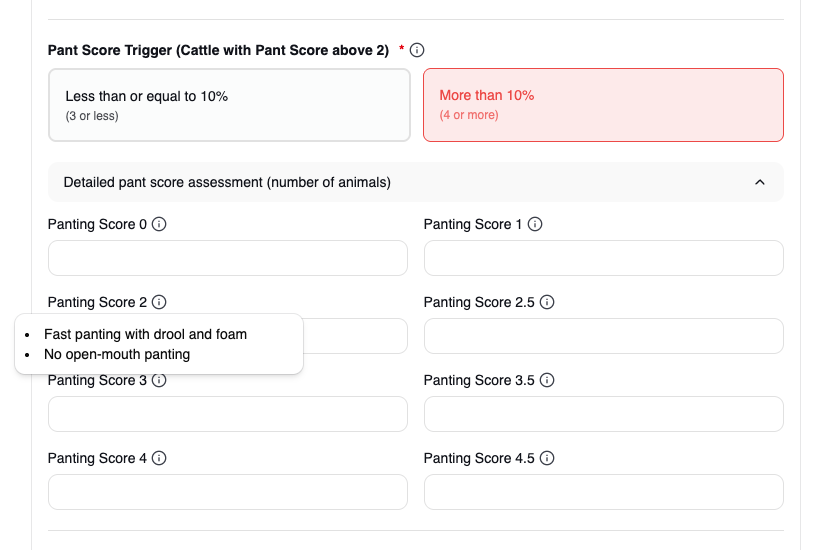The width and height of the screenshot is (832, 550).
Task: Click info icon next to Panting Score 2.5
Action: click(547, 302)
